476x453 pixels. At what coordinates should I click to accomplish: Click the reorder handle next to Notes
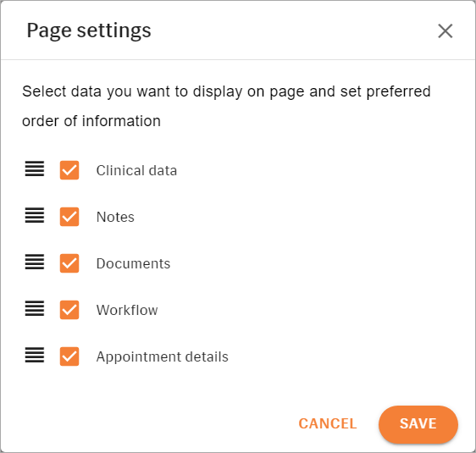(x=35, y=215)
